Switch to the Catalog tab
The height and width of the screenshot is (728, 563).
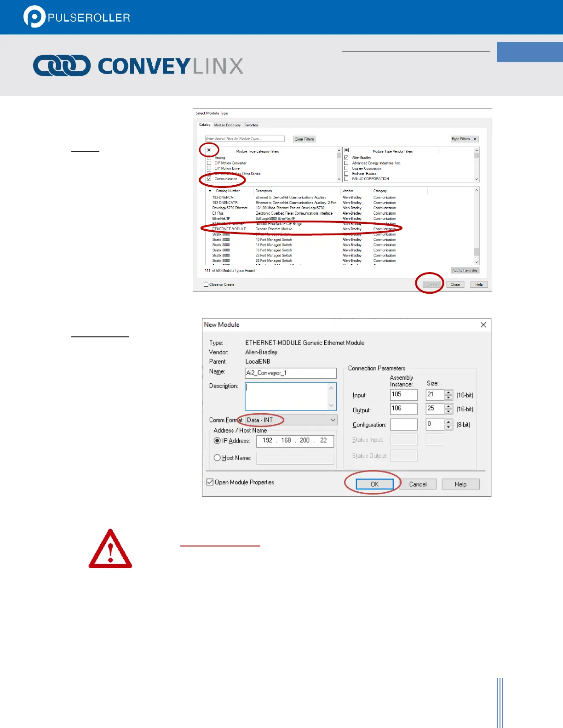[x=205, y=125]
